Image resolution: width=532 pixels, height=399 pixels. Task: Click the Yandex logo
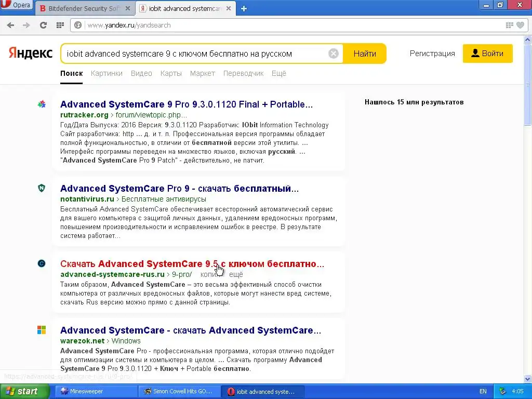[x=31, y=54]
